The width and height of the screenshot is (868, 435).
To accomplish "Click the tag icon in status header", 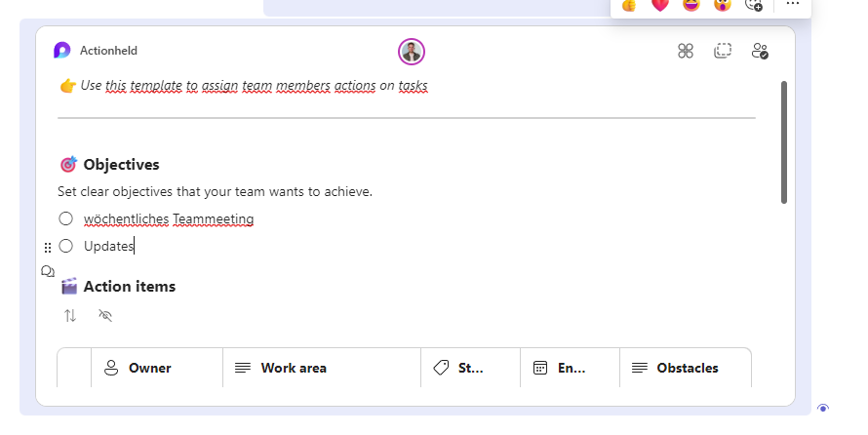I will click(441, 368).
